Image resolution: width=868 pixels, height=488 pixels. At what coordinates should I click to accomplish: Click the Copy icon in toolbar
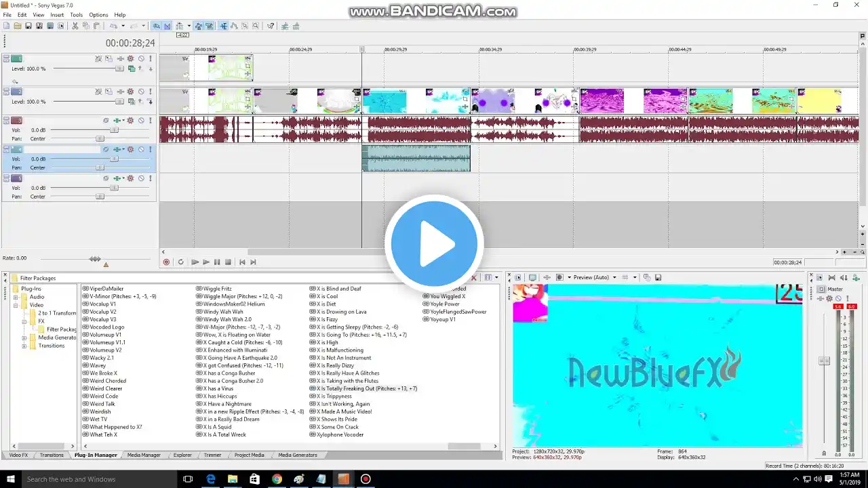click(85, 26)
